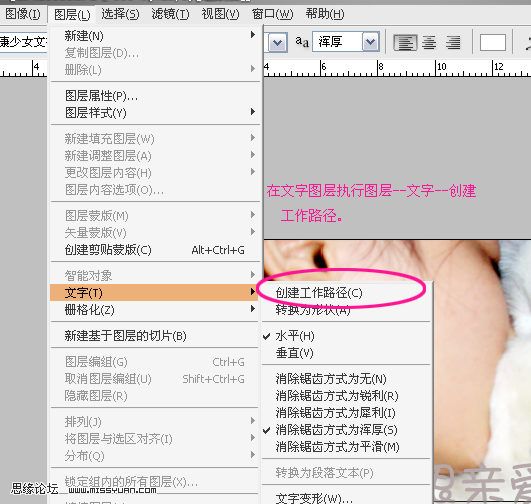Click the center align text icon

[429, 43]
